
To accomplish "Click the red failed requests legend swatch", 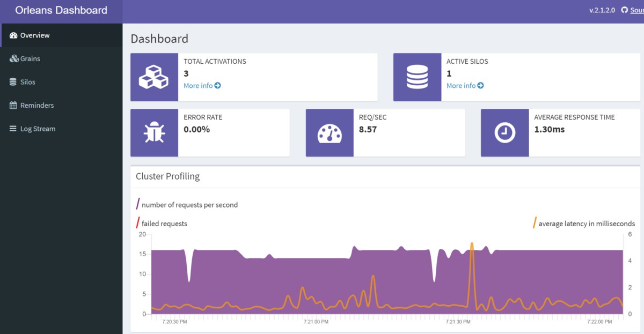I will [x=138, y=222].
